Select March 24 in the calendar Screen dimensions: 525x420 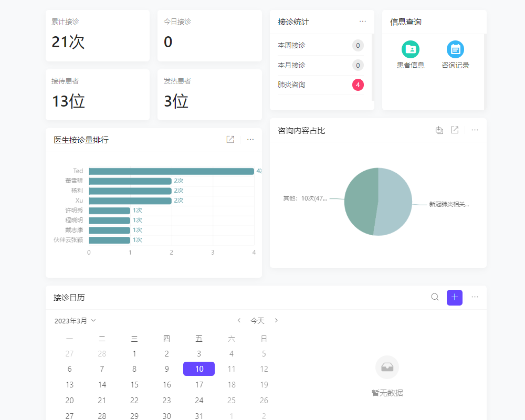199,400
